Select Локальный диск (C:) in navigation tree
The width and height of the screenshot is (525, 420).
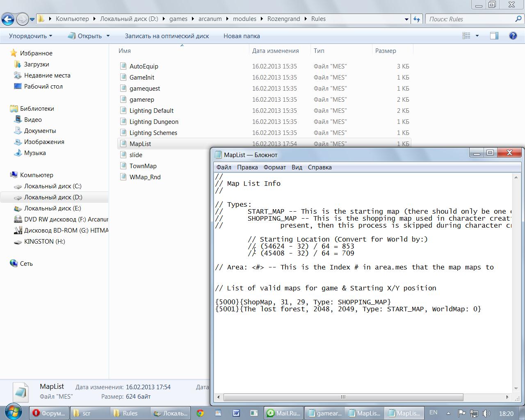pos(52,186)
